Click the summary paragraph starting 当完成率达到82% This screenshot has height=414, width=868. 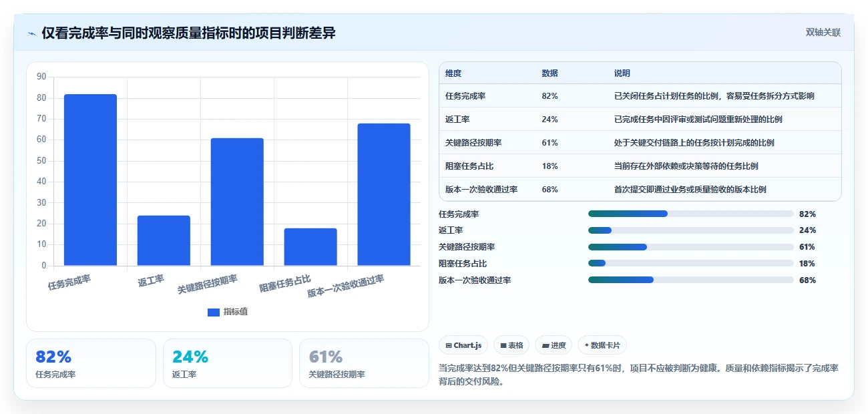pos(639,375)
